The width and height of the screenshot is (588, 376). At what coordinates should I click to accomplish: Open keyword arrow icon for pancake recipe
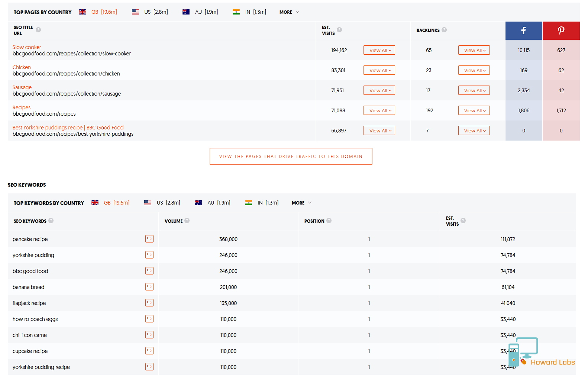149,239
